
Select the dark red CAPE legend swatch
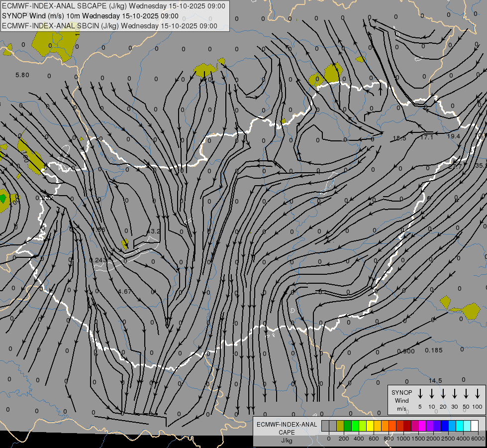pyautogui.click(x=407, y=426)
